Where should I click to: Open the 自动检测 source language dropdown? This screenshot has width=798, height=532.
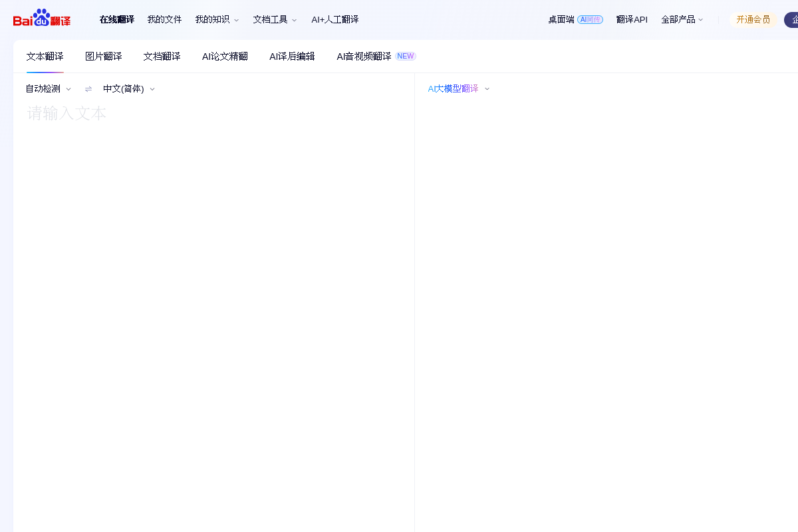pos(48,88)
